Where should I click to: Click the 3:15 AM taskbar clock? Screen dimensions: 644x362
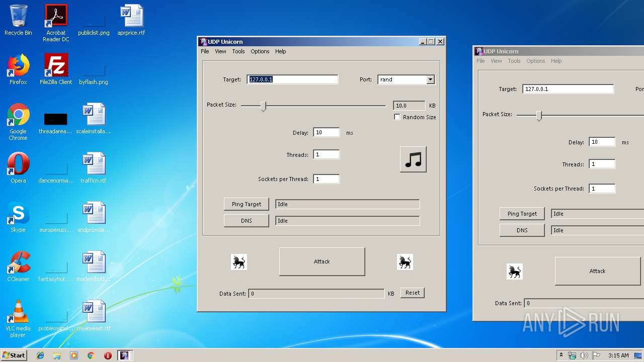pyautogui.click(x=618, y=355)
